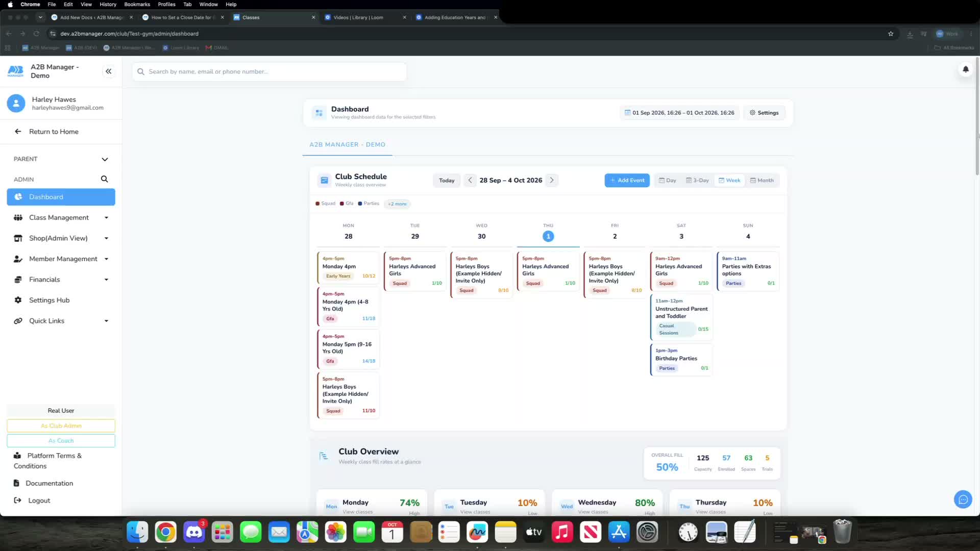Switch to As Coach mode

coord(61,441)
